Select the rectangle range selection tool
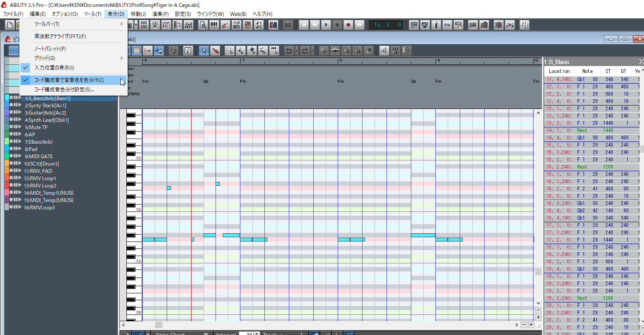The image size is (644, 335). (230, 51)
